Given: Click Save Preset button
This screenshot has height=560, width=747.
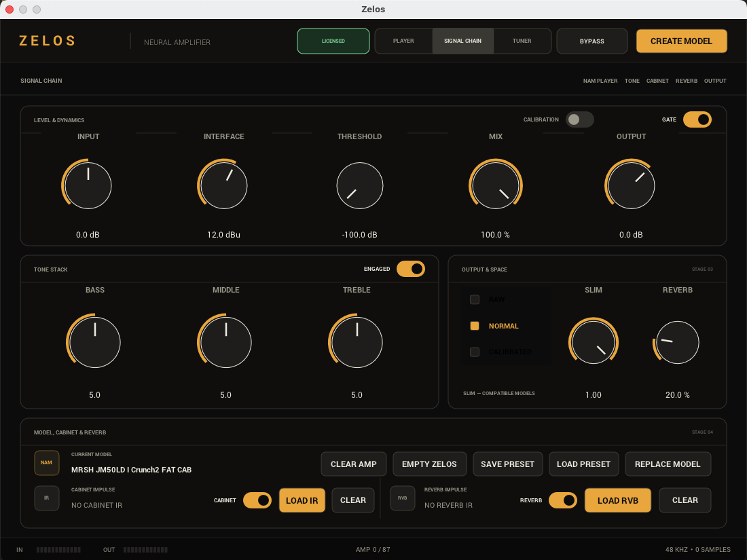Looking at the screenshot, I should (508, 464).
